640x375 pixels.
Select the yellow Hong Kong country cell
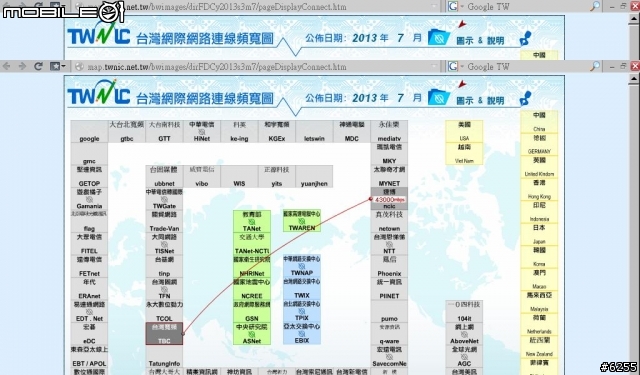539,189
